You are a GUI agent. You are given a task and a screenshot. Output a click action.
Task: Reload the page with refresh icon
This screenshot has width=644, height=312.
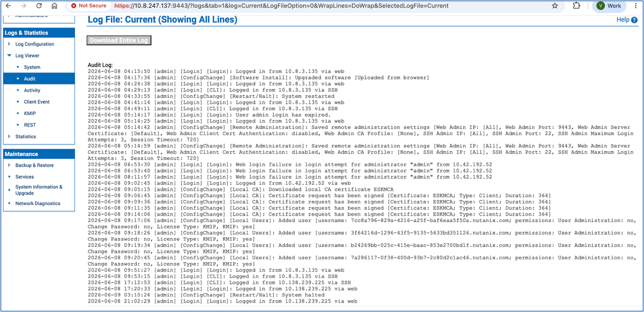(x=39, y=6)
